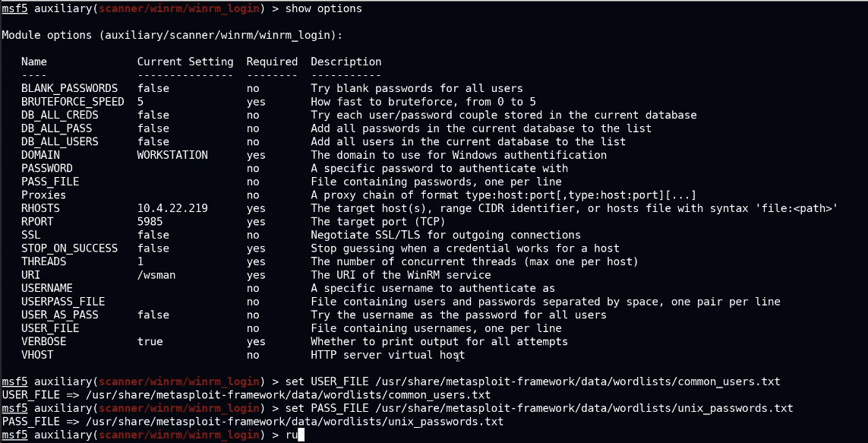The image size is (868, 443).
Task: Click the RHOSTS option name
Action: [x=40, y=208]
